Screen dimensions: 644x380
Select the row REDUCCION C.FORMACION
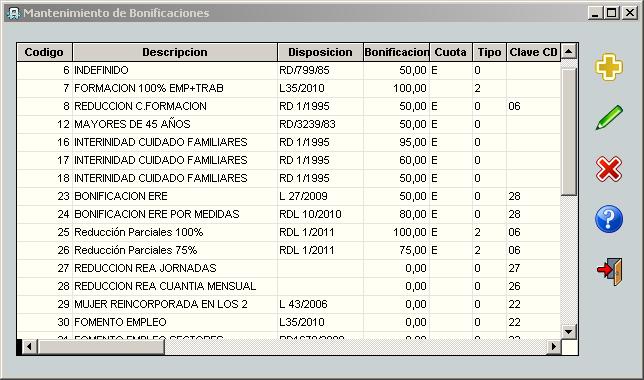[289, 106]
